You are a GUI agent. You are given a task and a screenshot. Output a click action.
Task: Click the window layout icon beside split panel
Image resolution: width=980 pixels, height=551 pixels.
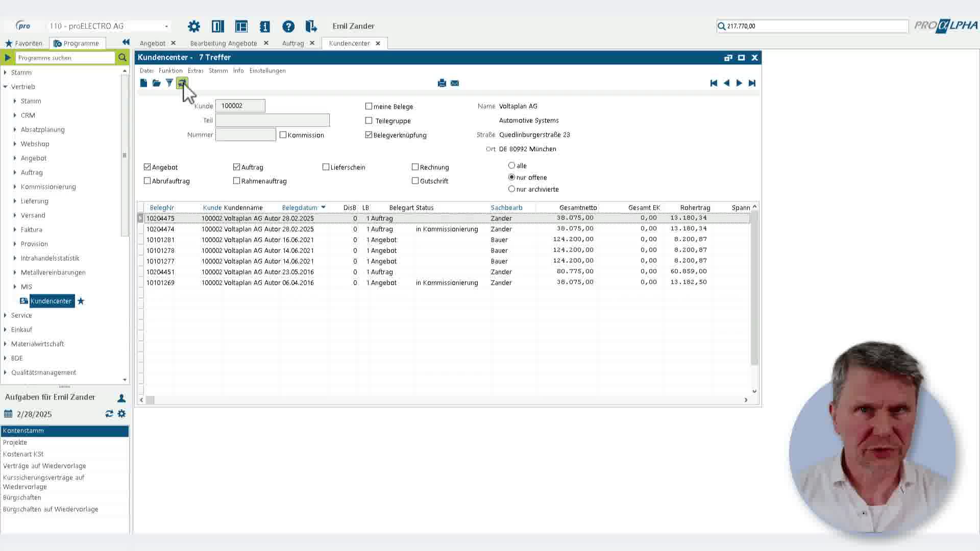[241, 26]
